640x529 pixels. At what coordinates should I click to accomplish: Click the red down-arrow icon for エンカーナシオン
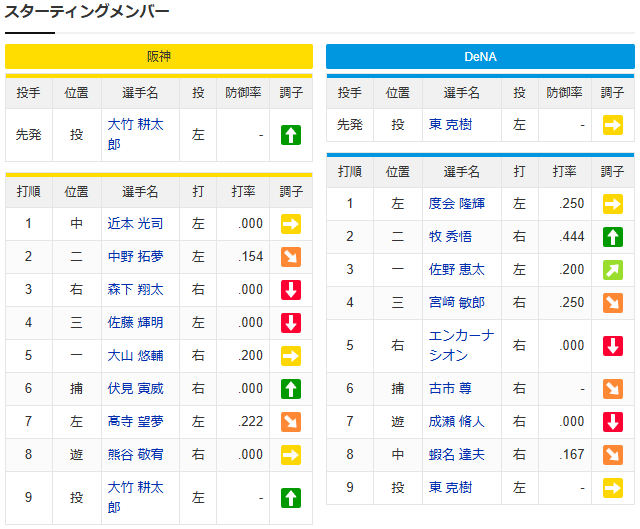pyautogui.click(x=613, y=346)
